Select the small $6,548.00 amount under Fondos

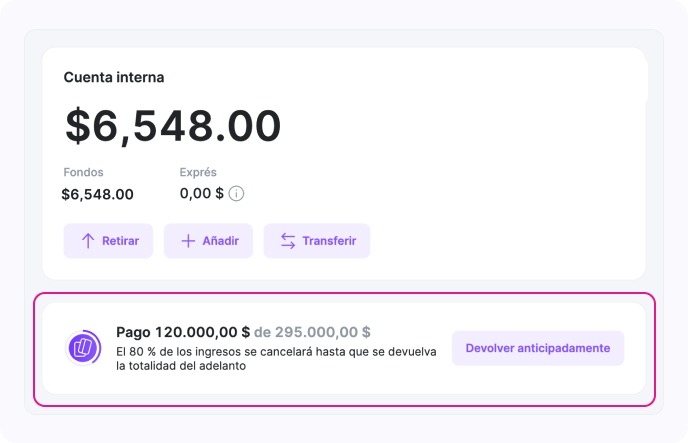97,194
